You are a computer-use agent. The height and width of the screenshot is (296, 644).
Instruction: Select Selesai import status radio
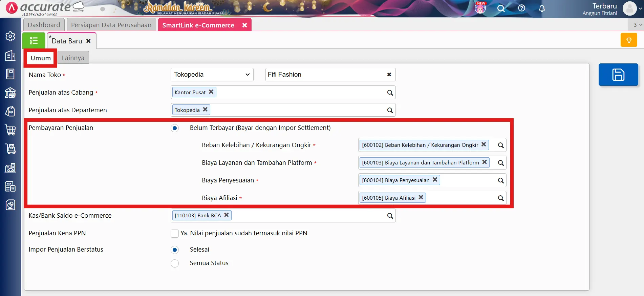tap(175, 250)
